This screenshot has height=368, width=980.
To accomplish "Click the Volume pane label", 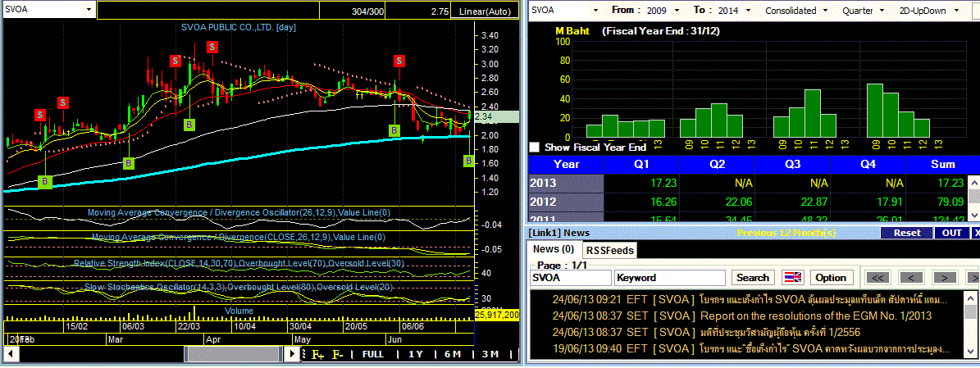I will click(x=239, y=311).
